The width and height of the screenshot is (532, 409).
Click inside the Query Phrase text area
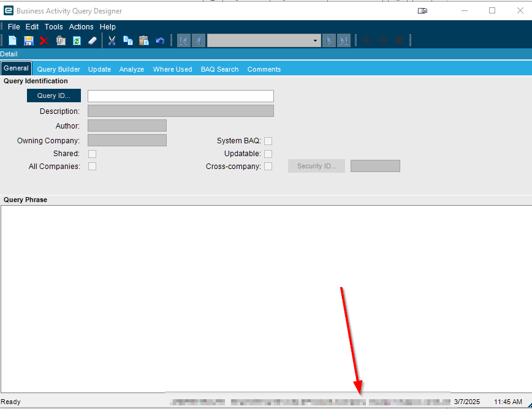pyautogui.click(x=267, y=299)
